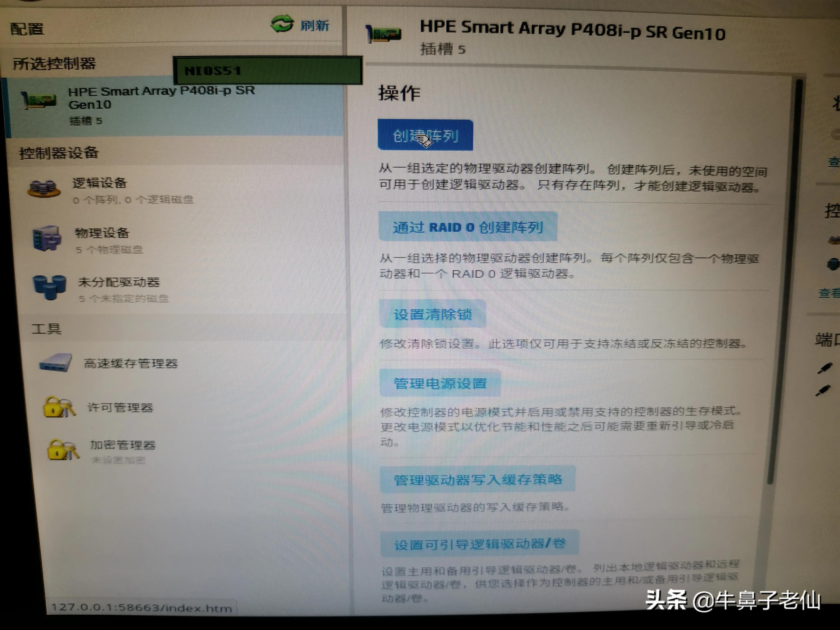Open the 逻辑设备 label
This screenshot has height=630, width=840.
pos(100,183)
